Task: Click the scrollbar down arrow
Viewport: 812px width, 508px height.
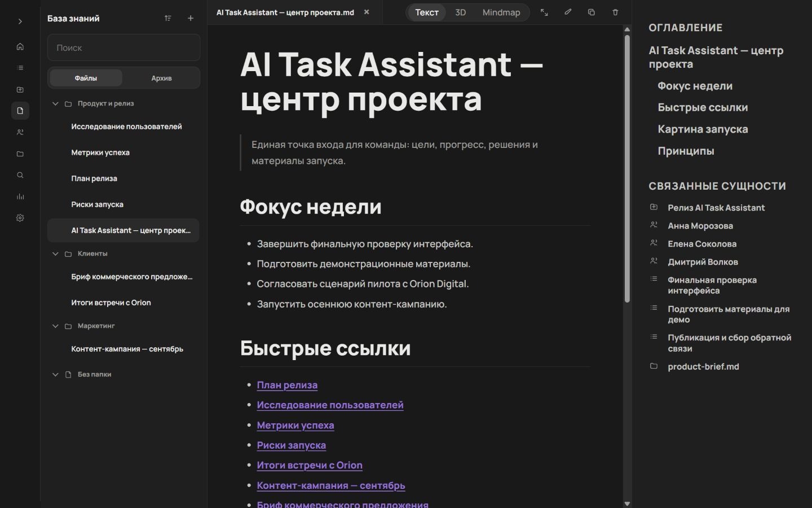Action: [627, 503]
